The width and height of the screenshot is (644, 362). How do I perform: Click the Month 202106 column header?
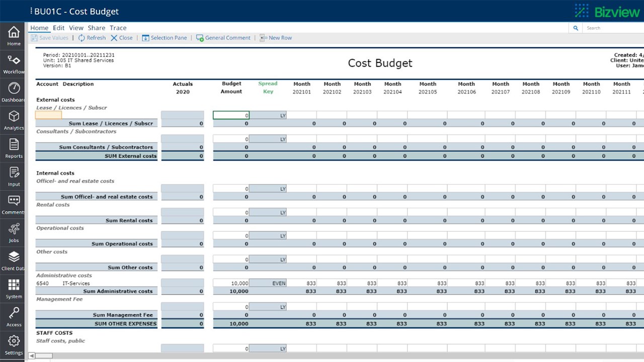[x=466, y=88]
